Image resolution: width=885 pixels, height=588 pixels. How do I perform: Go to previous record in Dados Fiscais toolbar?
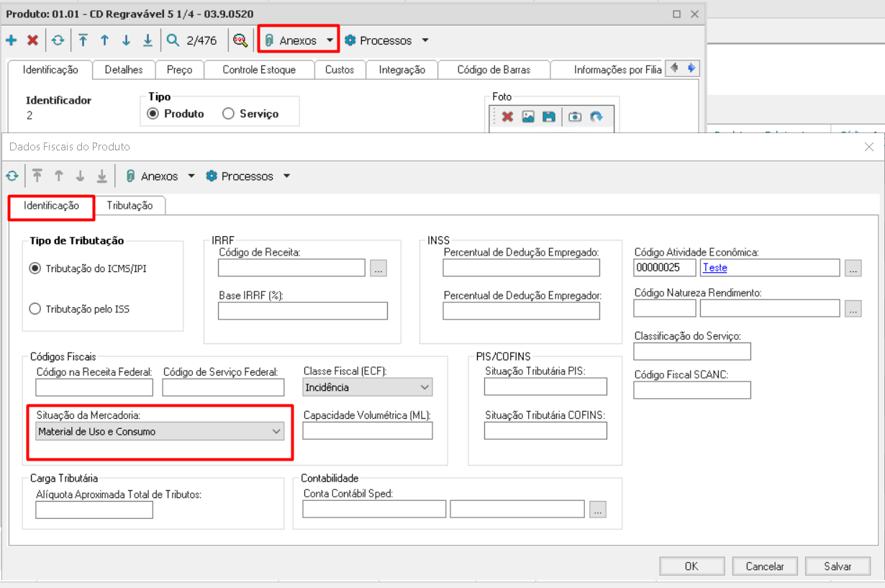coord(59,176)
